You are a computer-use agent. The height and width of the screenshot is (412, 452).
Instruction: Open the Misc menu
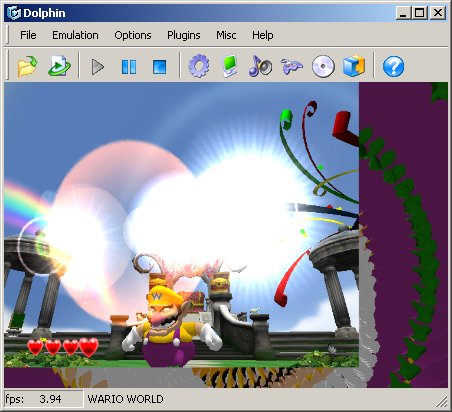(x=226, y=35)
